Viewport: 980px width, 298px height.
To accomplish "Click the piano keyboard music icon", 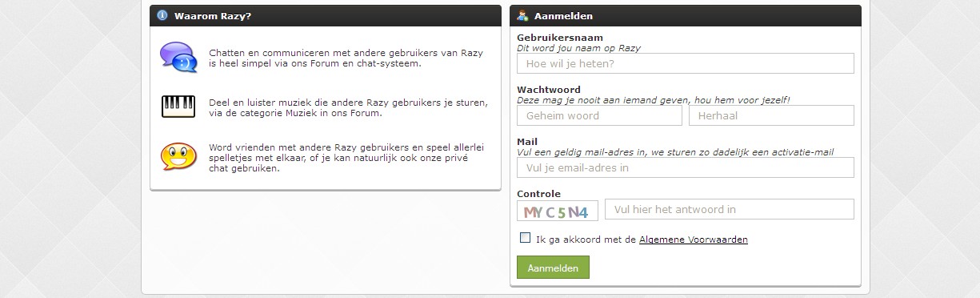I will [178, 107].
